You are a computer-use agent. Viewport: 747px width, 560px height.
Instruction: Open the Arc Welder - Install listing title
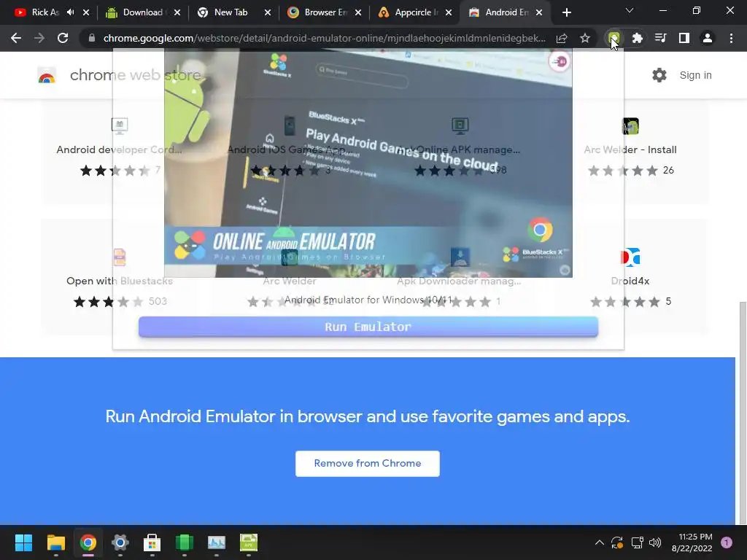[630, 149]
